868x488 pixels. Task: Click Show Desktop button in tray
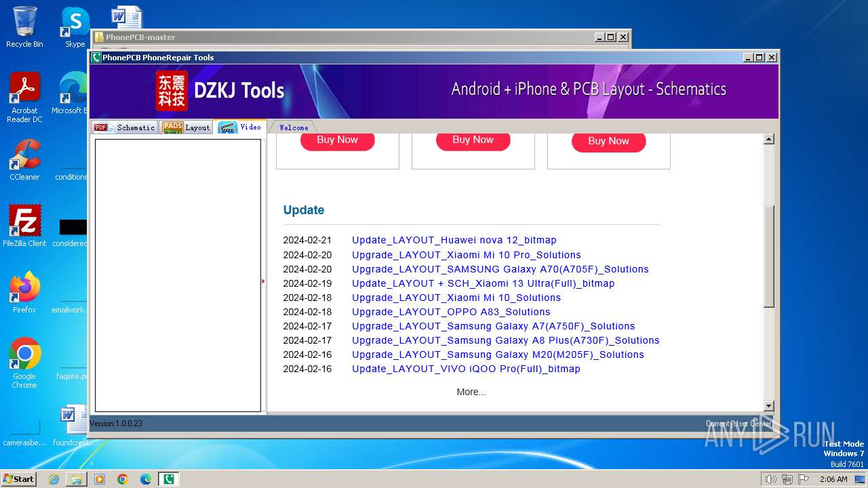tap(861, 479)
